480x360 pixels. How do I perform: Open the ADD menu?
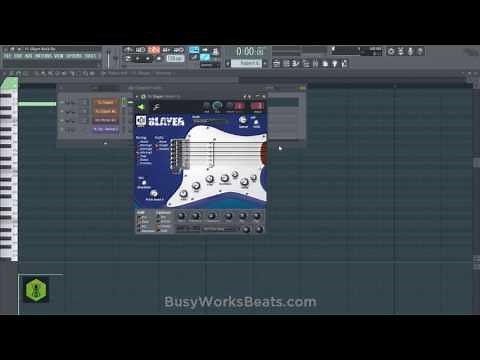29,56
